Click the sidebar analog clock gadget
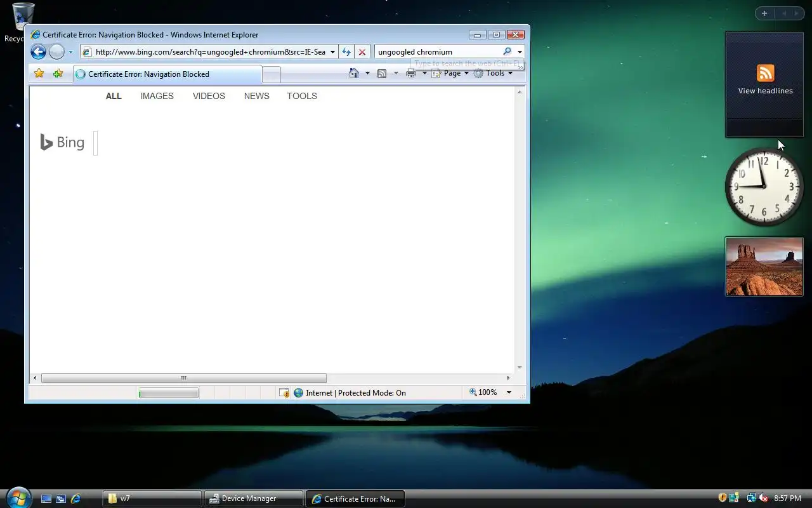The width and height of the screenshot is (812, 508). pyautogui.click(x=764, y=187)
